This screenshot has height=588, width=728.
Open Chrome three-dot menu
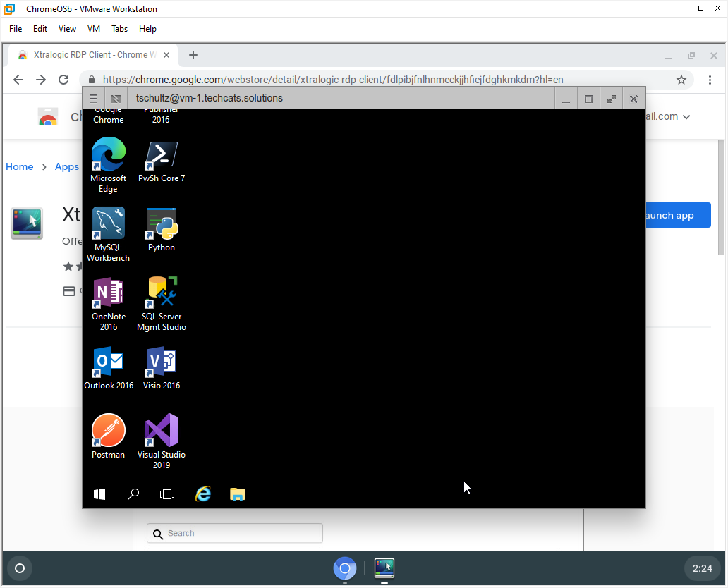[x=710, y=80]
